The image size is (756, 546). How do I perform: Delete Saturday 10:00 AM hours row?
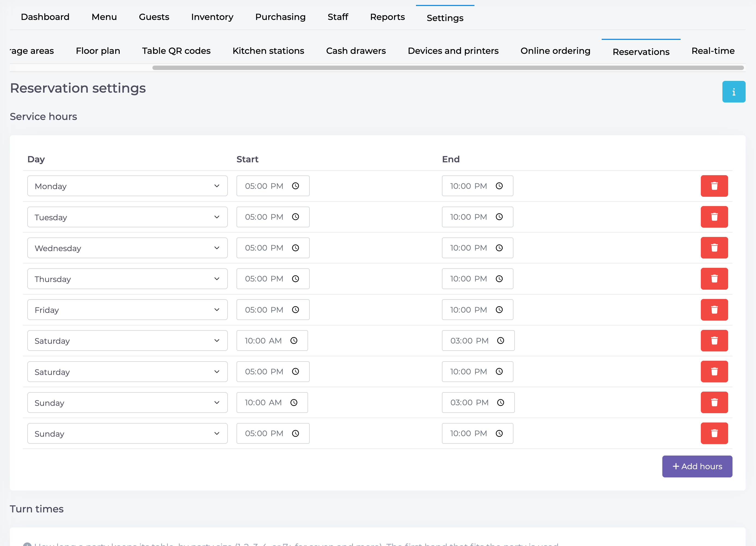[714, 340]
